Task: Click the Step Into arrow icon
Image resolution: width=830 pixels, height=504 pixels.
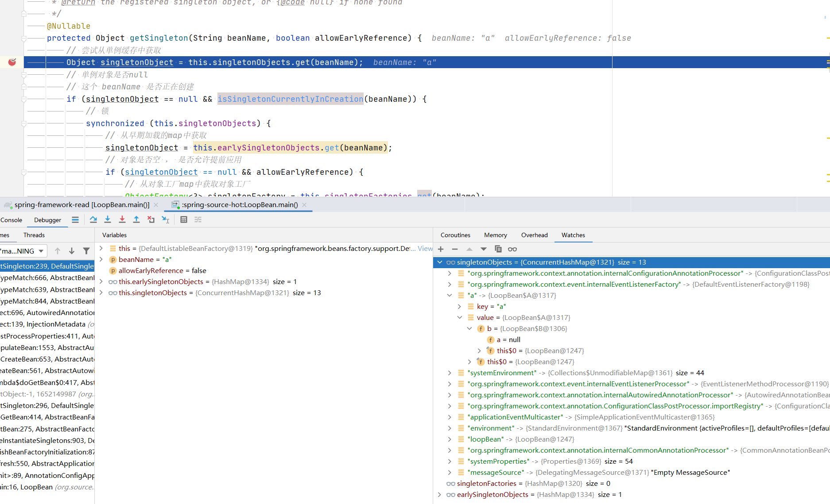Action: pyautogui.click(x=108, y=219)
